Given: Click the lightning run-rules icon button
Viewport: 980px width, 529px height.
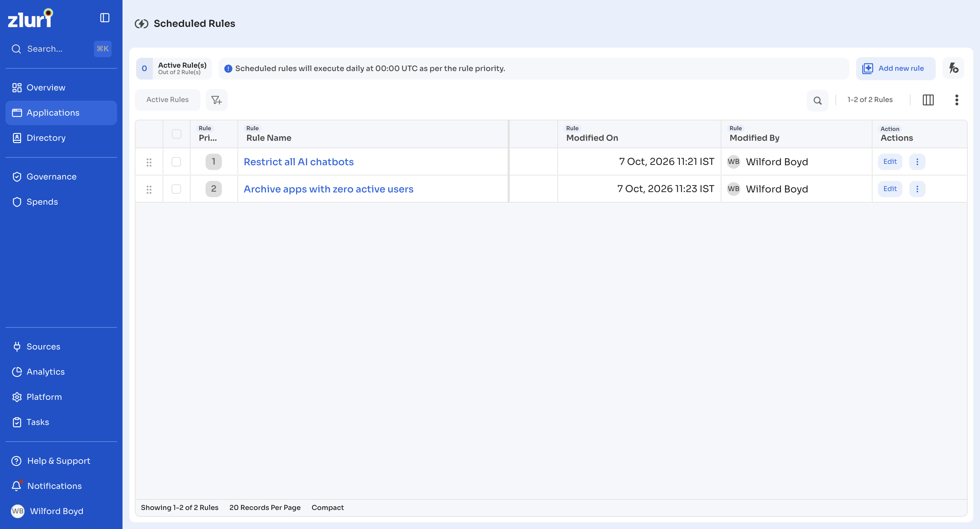Looking at the screenshot, I should click(953, 68).
